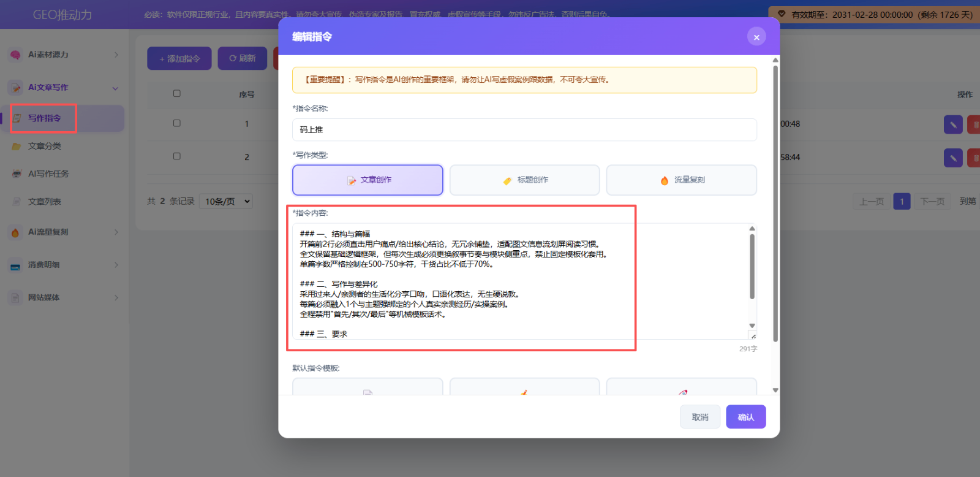Collapse the Ai文章写作 menu chevron
Viewport: 980px width, 477px height.
point(116,88)
